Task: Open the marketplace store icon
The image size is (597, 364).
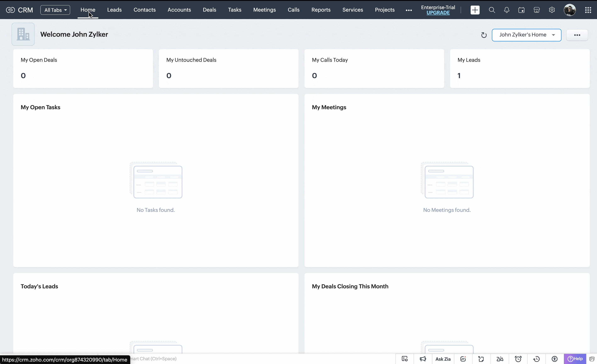Action: pyautogui.click(x=537, y=10)
